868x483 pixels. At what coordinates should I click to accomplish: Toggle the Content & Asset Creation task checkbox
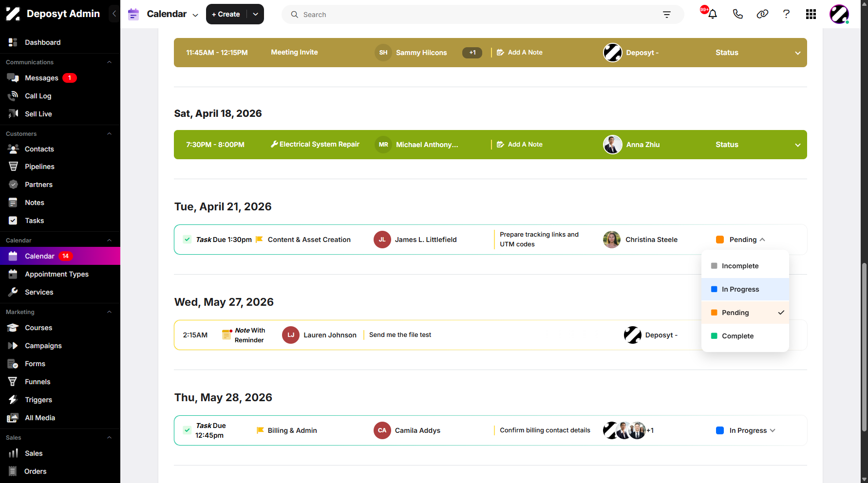coord(187,240)
